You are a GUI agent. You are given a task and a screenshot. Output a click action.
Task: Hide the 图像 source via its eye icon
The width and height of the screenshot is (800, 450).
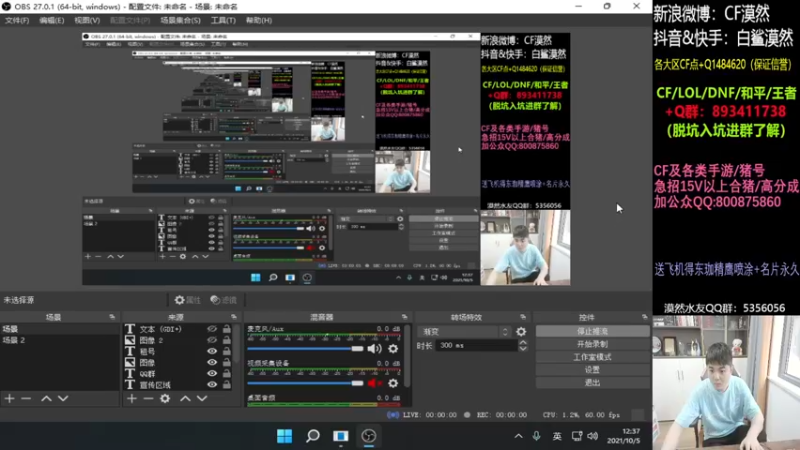[x=212, y=362]
